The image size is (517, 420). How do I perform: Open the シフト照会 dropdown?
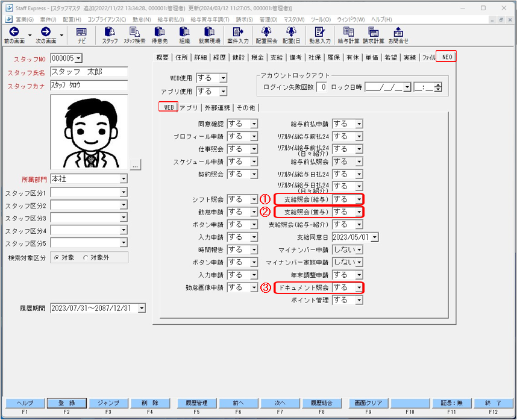[254, 199]
